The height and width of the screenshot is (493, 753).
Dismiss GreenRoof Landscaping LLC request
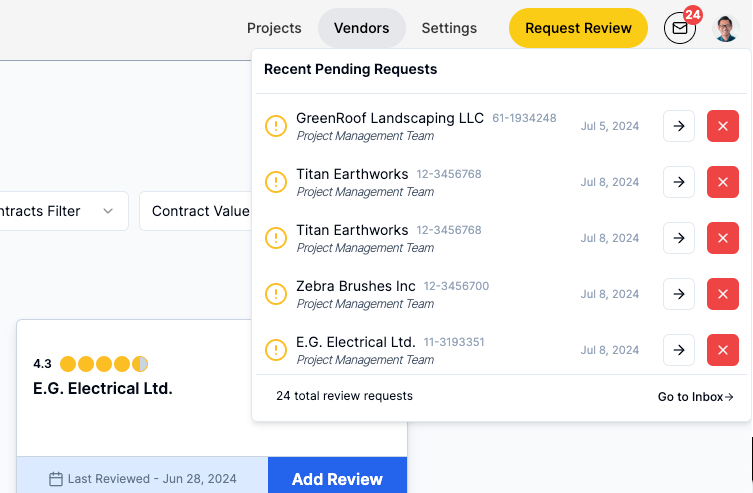point(722,126)
